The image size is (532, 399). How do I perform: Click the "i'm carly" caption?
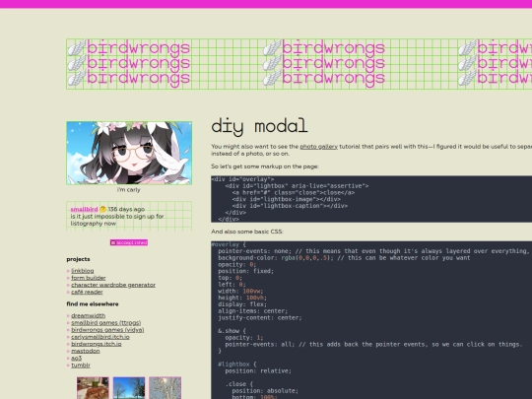pyautogui.click(x=129, y=190)
